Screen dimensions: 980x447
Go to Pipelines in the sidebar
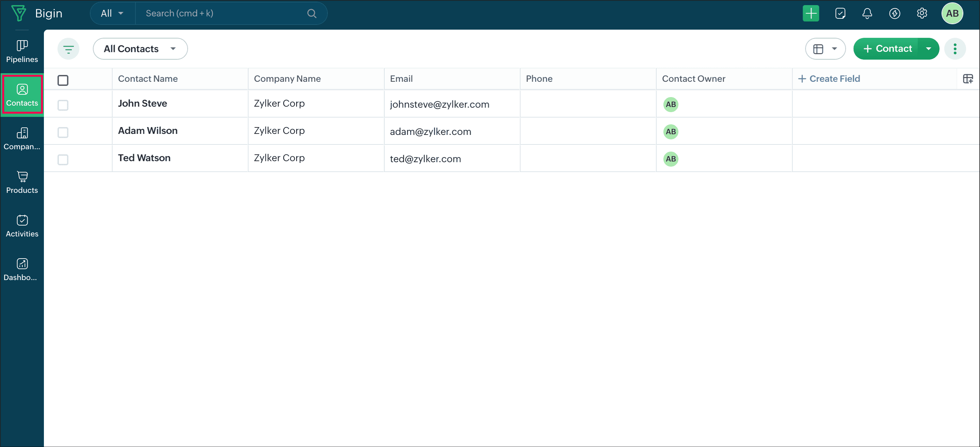(x=22, y=51)
